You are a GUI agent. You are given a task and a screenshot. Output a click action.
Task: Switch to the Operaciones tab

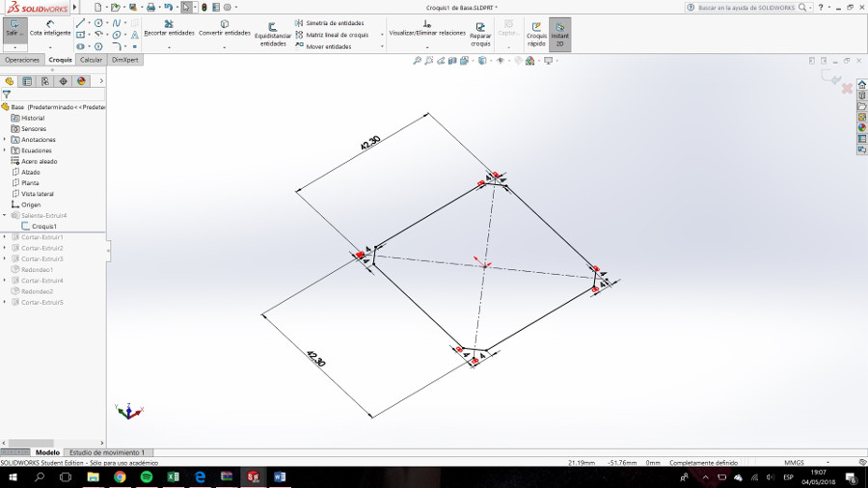point(22,60)
